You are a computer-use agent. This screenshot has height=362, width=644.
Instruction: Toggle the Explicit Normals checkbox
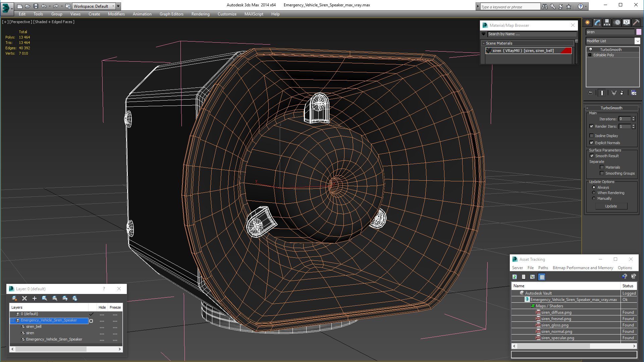pos(591,143)
